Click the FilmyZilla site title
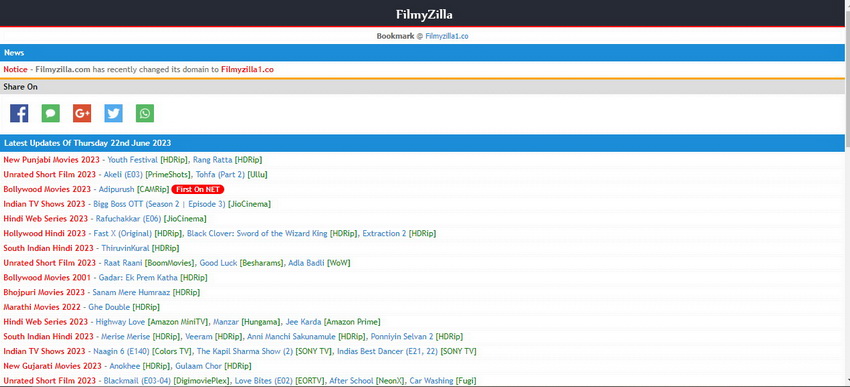850x387 pixels. (424, 14)
